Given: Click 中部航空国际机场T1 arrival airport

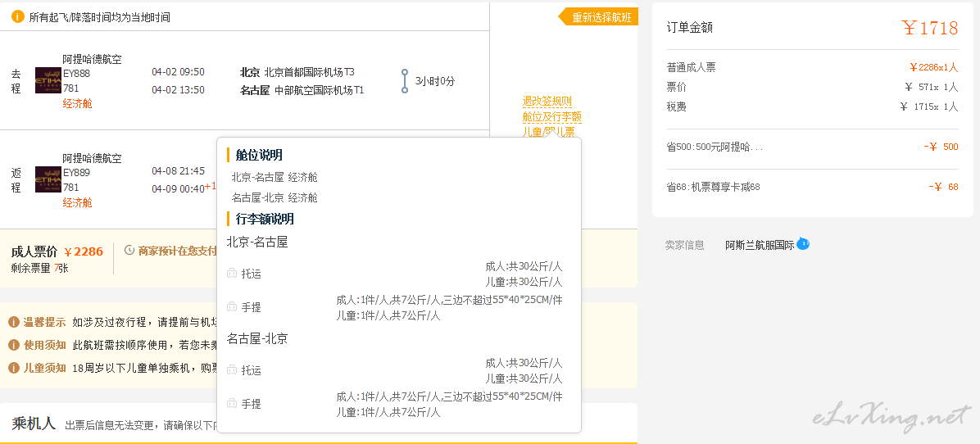Looking at the screenshot, I should coord(320,91).
